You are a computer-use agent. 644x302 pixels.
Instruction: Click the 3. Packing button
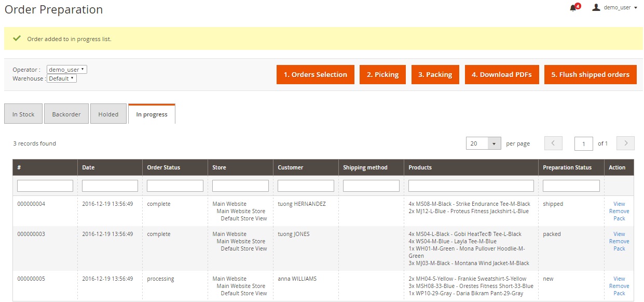coord(435,74)
